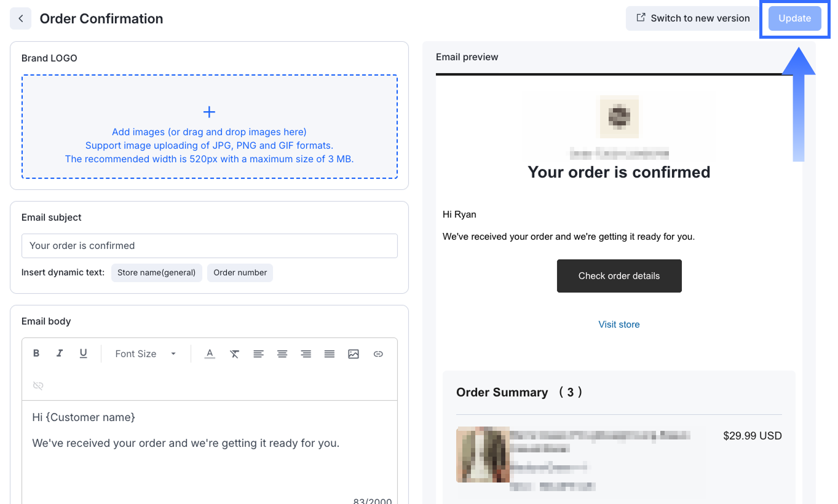Go back using the arrow button

(x=21, y=18)
